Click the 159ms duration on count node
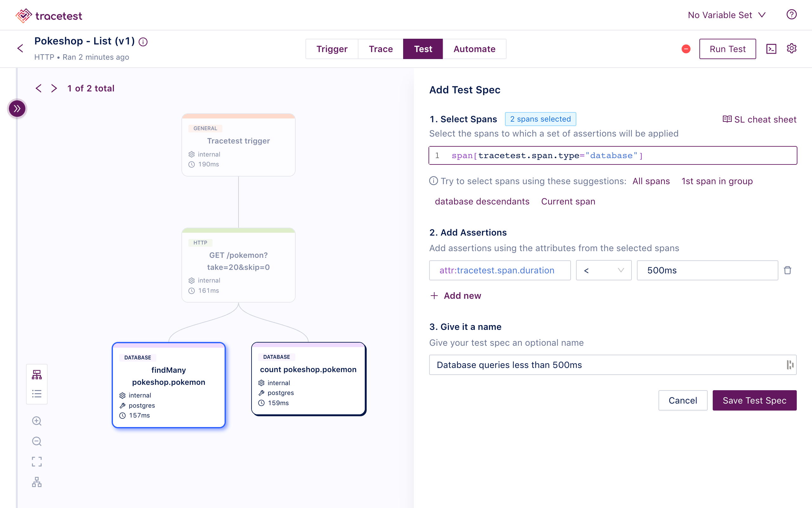The width and height of the screenshot is (812, 508). 278,403
